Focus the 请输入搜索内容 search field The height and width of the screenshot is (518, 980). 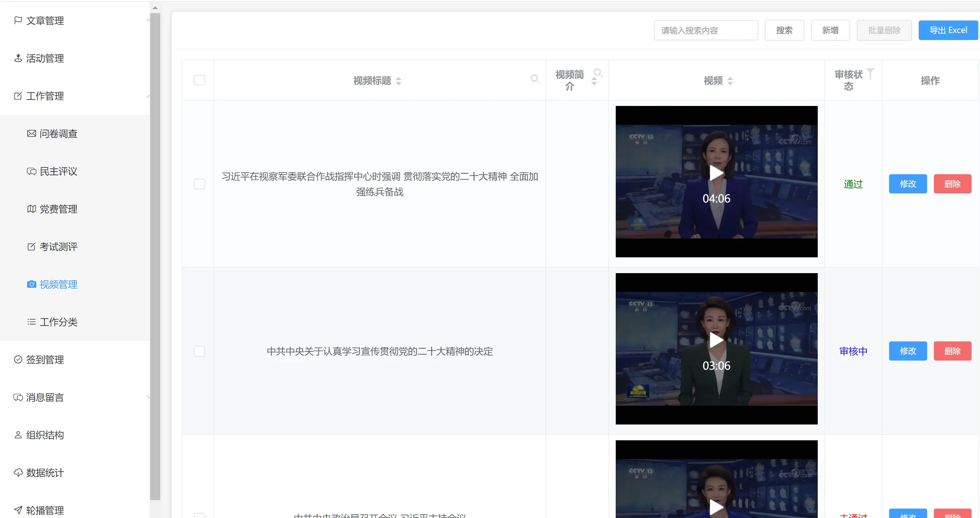(x=706, y=30)
